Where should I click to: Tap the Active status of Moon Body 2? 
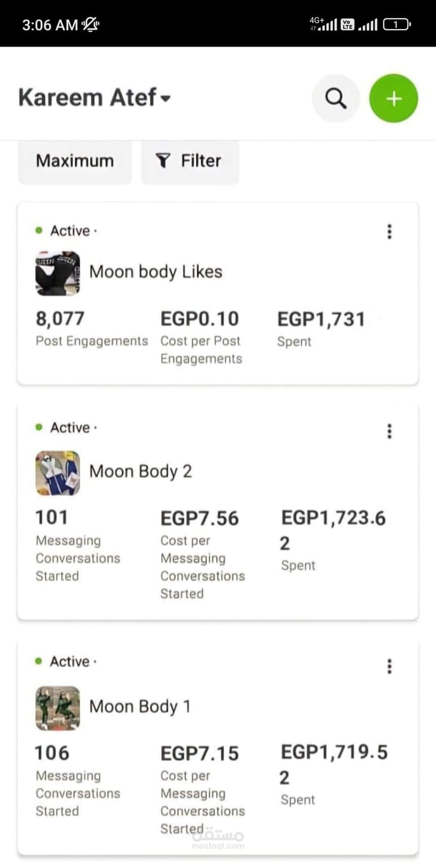coord(69,428)
